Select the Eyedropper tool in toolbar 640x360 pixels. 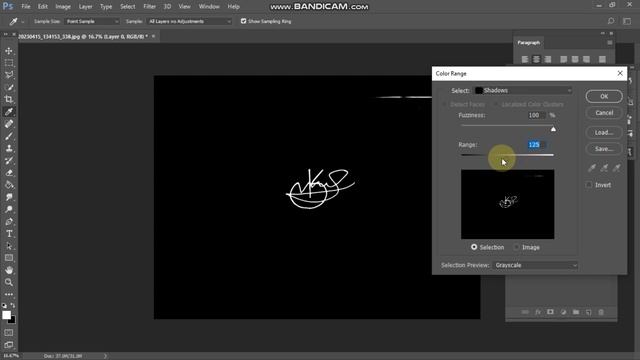point(9,111)
